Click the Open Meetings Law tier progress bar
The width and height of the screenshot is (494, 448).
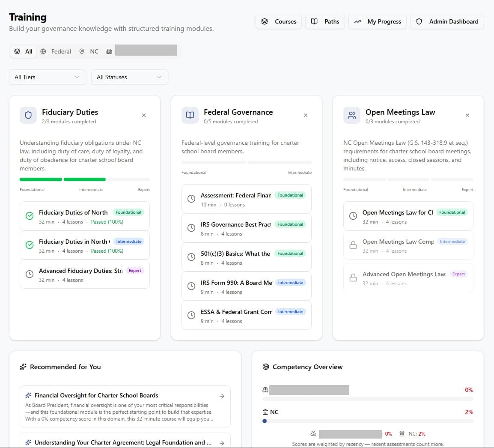pos(408,179)
